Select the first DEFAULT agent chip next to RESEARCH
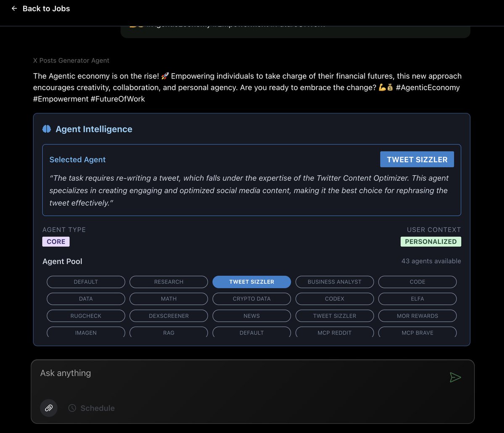This screenshot has width=504, height=433. 86,282
